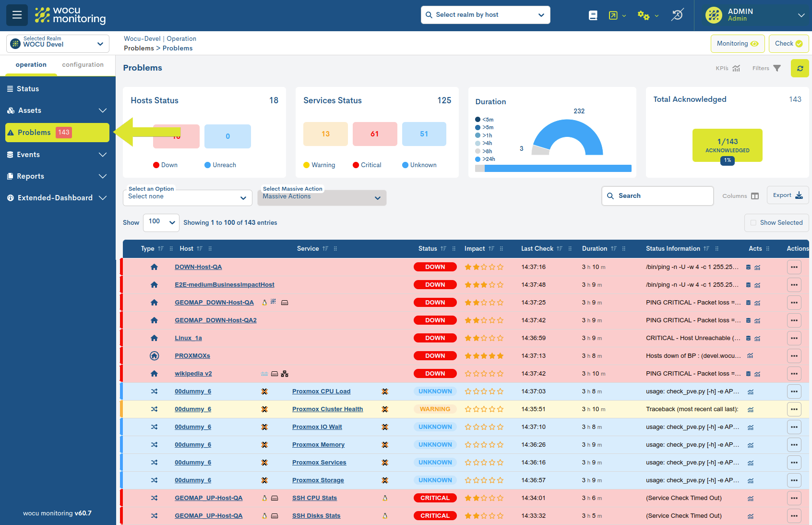The image size is (812, 525).
Task: Open the DOWN-Host-QA host link
Action: (x=198, y=267)
